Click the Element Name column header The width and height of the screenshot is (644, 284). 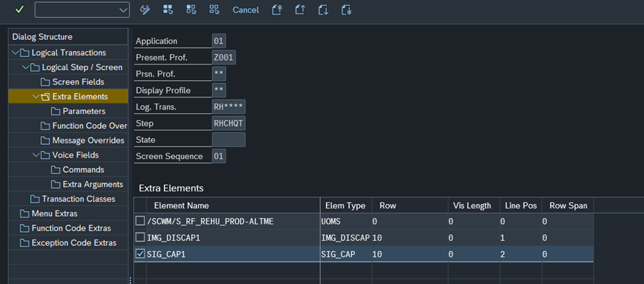[x=182, y=206]
